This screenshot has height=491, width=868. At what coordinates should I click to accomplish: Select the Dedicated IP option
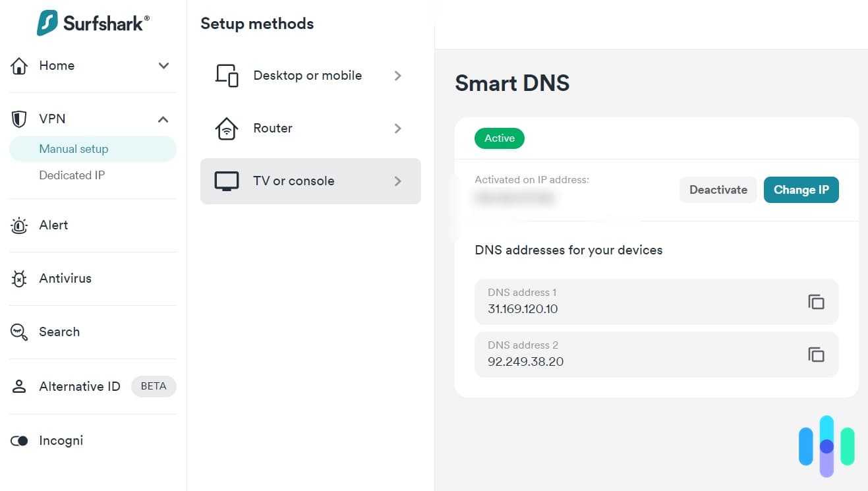pyautogui.click(x=72, y=175)
